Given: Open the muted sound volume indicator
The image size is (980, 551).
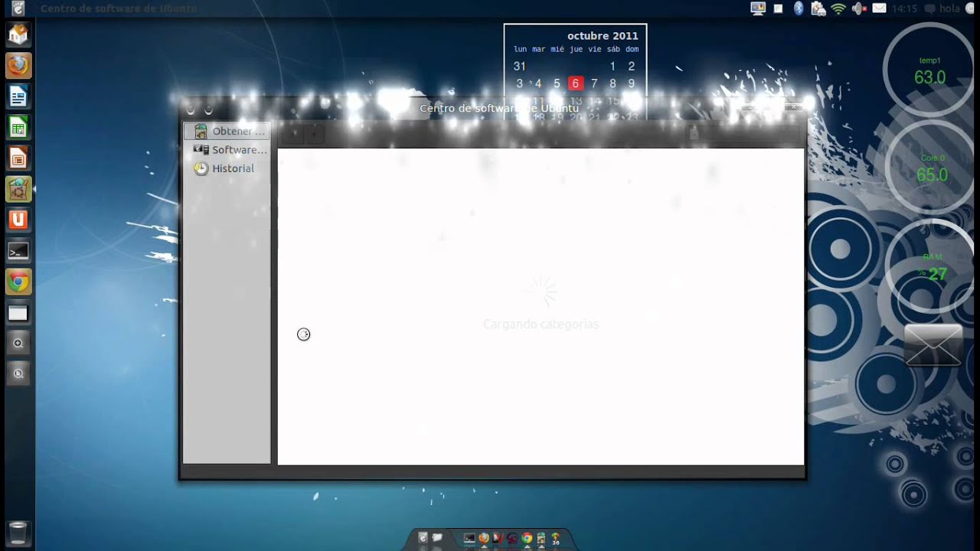Looking at the screenshot, I should pyautogui.click(x=859, y=8).
